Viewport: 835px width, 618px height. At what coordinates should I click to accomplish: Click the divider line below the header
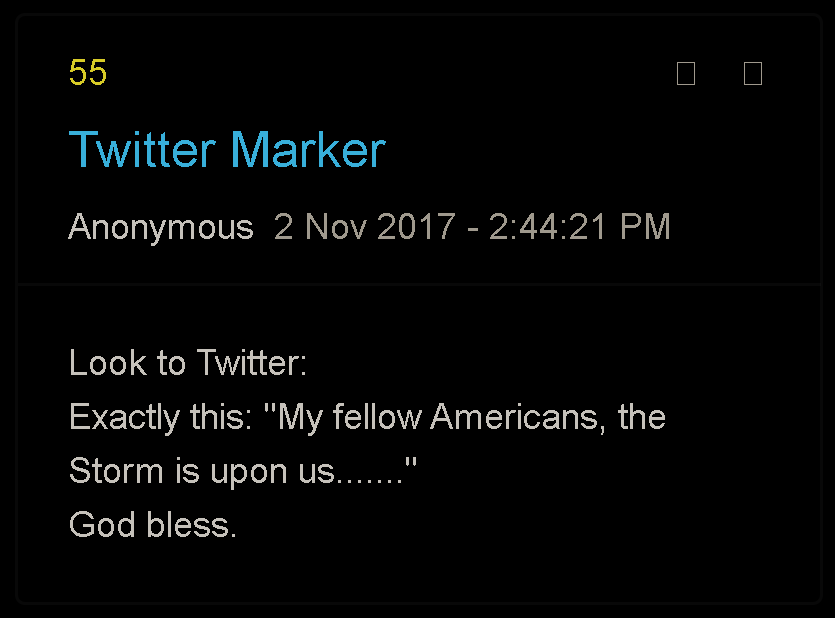[418, 285]
